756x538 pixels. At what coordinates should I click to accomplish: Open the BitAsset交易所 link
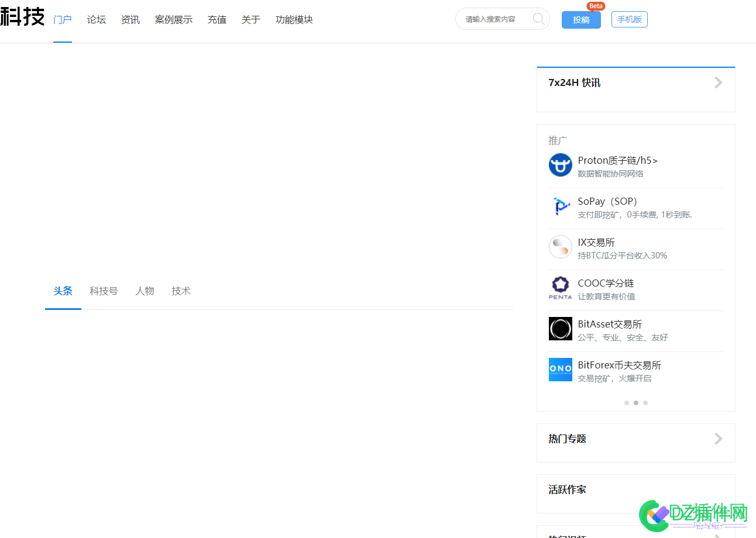(610, 324)
